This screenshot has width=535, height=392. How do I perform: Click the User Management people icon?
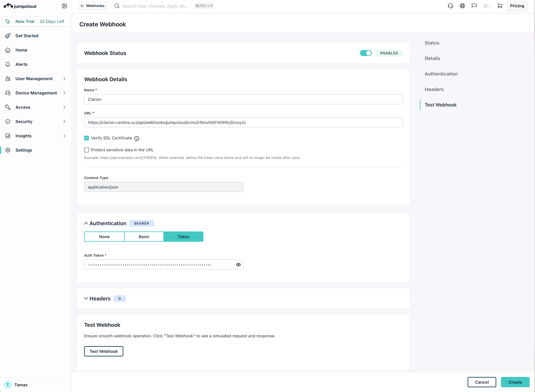coord(8,78)
